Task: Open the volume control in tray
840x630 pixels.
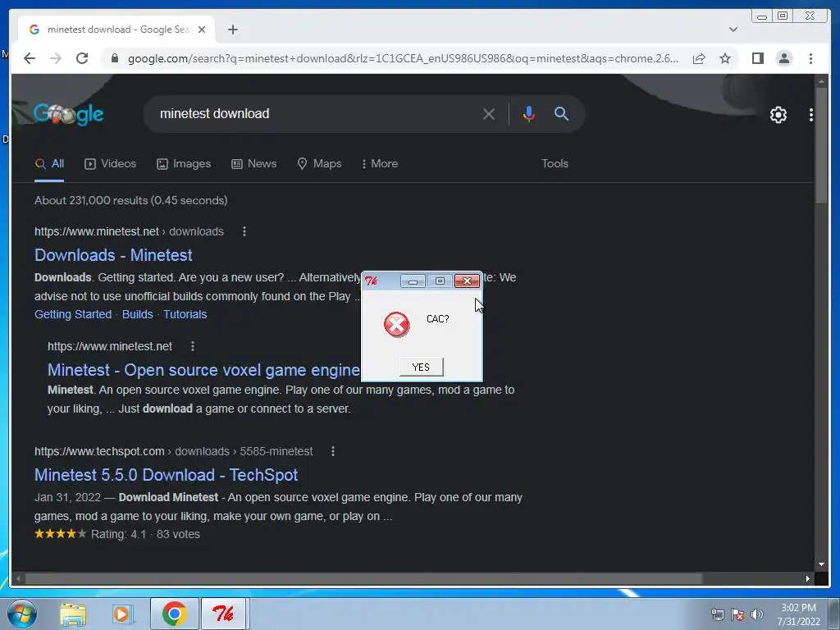Action: (756, 614)
